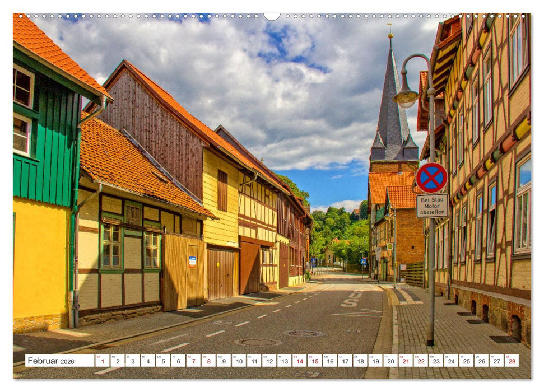The width and height of the screenshot is (544, 392).
Task: Select the red weekend date 21
Action: tap(406, 361)
